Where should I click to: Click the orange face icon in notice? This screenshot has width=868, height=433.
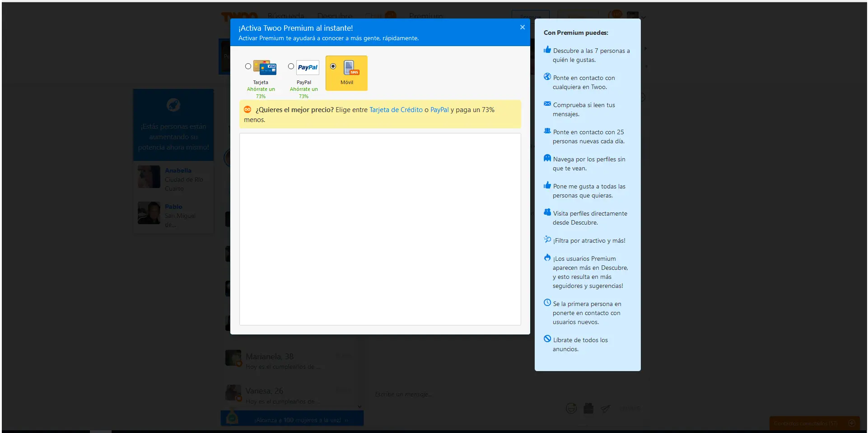click(x=247, y=109)
